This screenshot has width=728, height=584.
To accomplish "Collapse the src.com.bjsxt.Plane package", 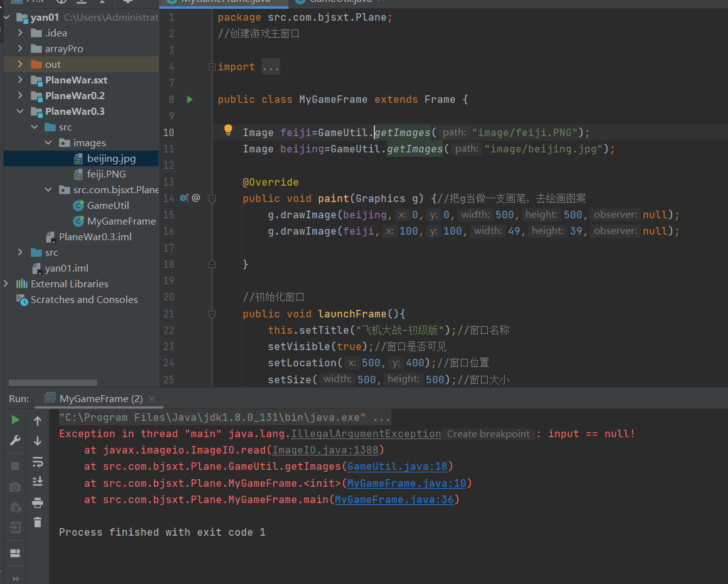I will tap(48, 189).
